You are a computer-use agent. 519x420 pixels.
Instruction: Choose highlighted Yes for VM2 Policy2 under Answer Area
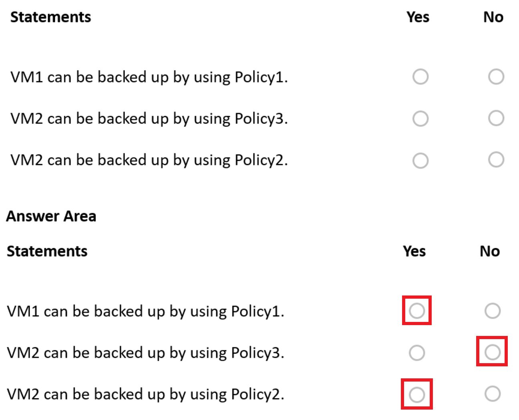click(417, 394)
